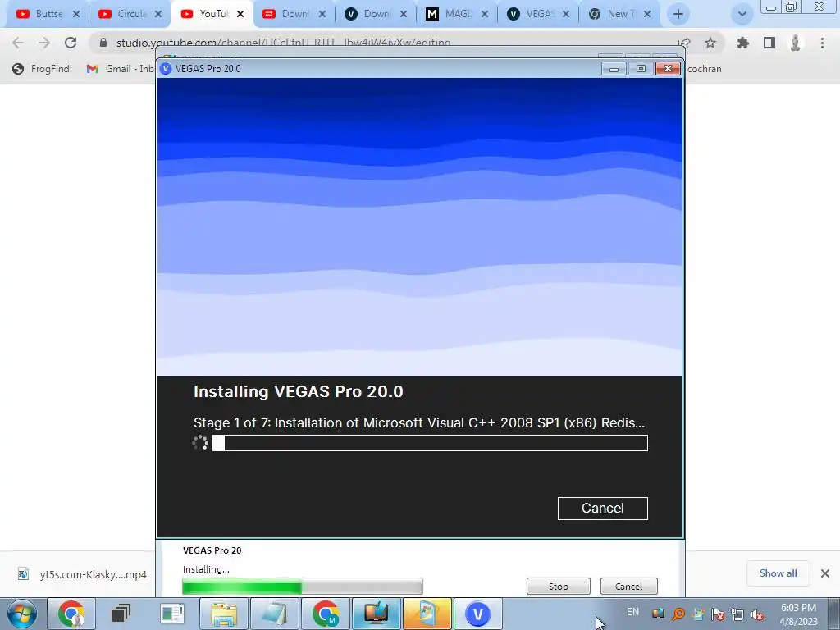Screen dimensions: 840x630
Task: Open the notepad taskbar icon
Action: pyautogui.click(x=274, y=614)
